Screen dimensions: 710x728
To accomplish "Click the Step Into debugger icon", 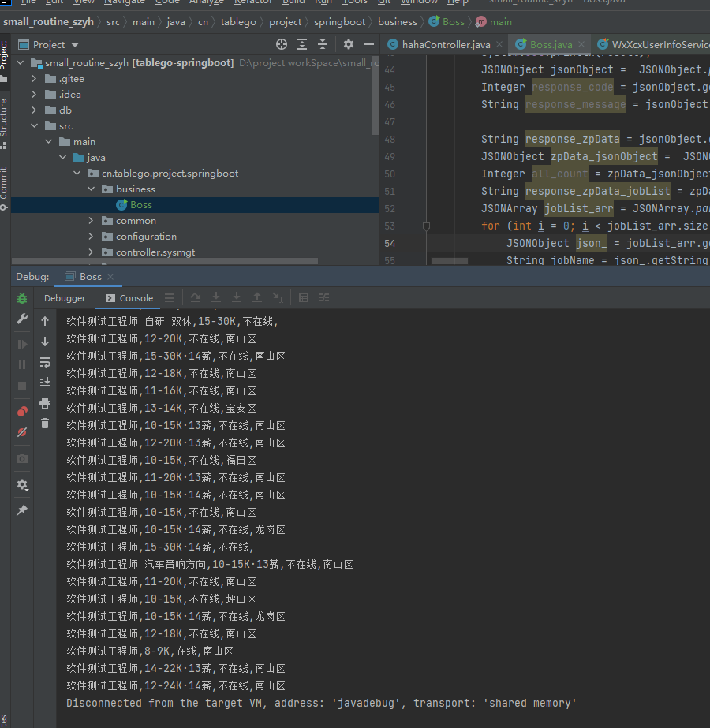I will [x=216, y=297].
